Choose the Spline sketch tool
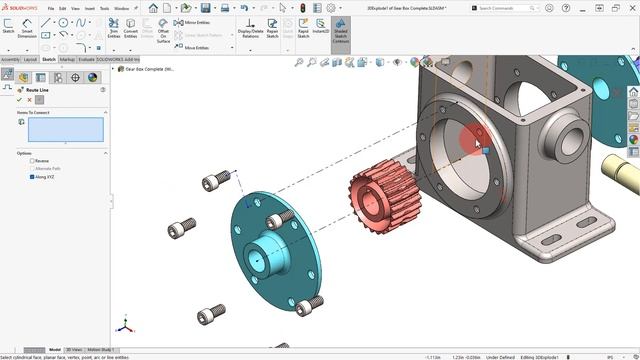This screenshot has width=640, height=360. 81,23
